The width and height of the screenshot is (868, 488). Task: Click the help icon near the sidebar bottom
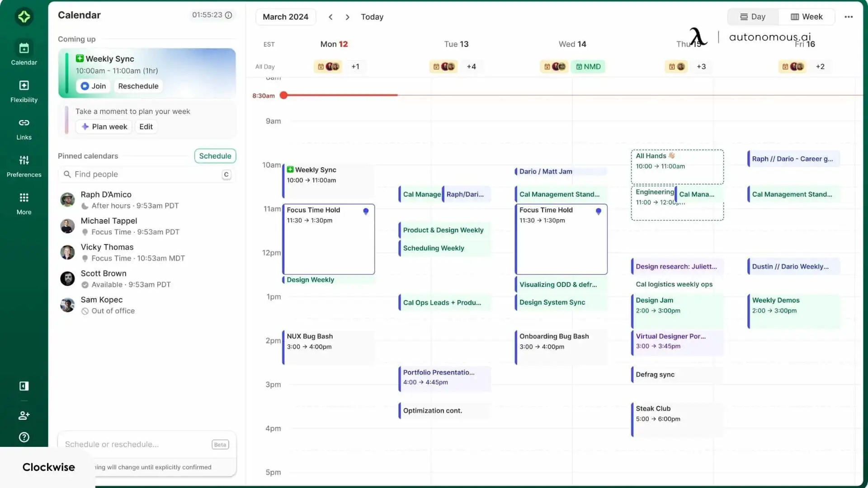click(24, 437)
